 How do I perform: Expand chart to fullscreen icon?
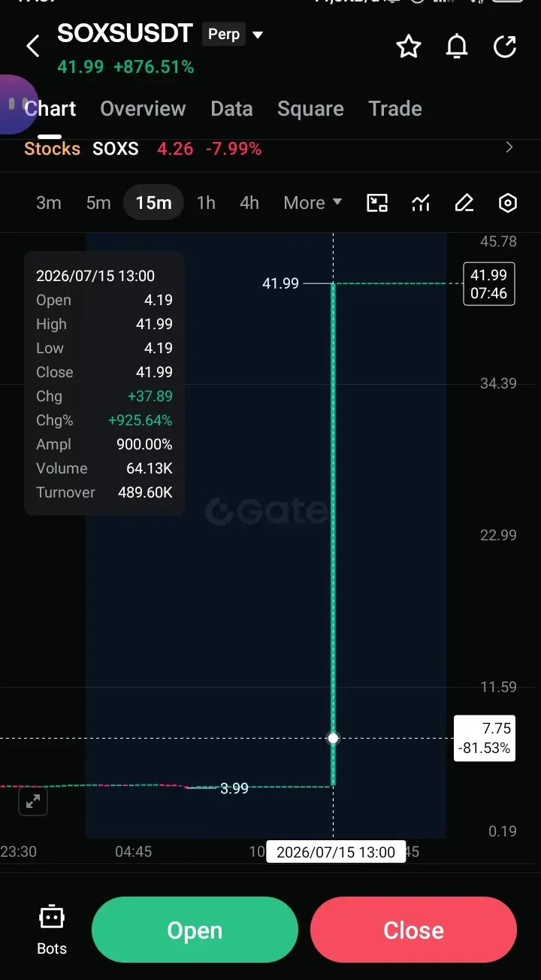pyautogui.click(x=33, y=802)
